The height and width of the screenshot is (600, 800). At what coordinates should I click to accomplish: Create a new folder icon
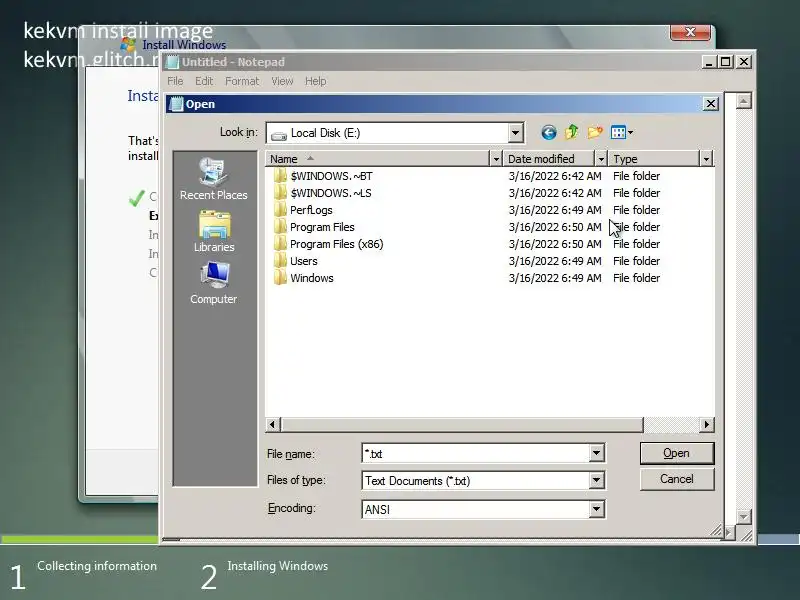pos(595,133)
